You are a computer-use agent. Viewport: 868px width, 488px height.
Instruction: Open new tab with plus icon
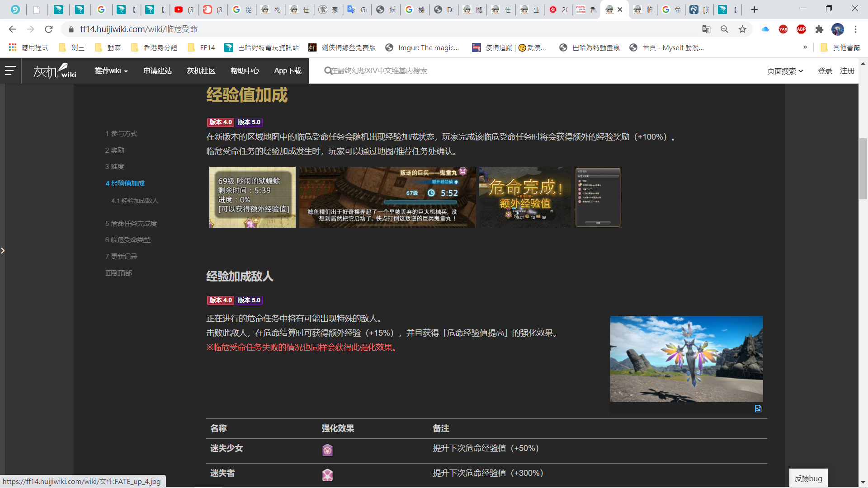coord(754,9)
